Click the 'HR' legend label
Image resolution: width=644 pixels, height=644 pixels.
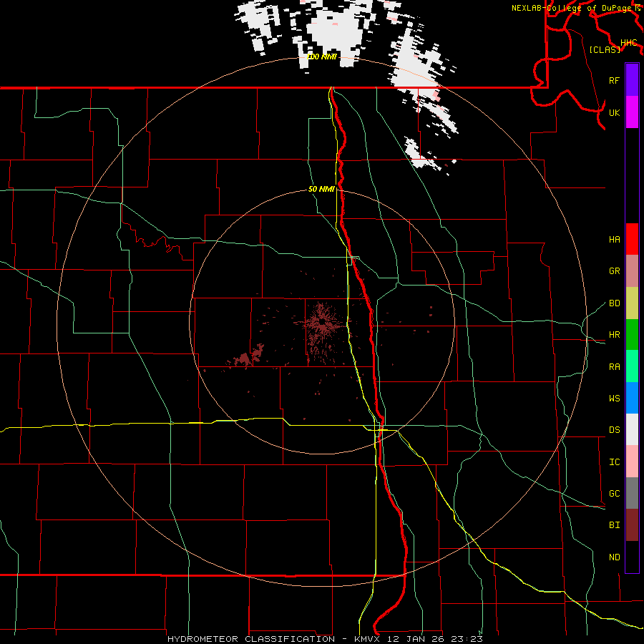(x=614, y=335)
